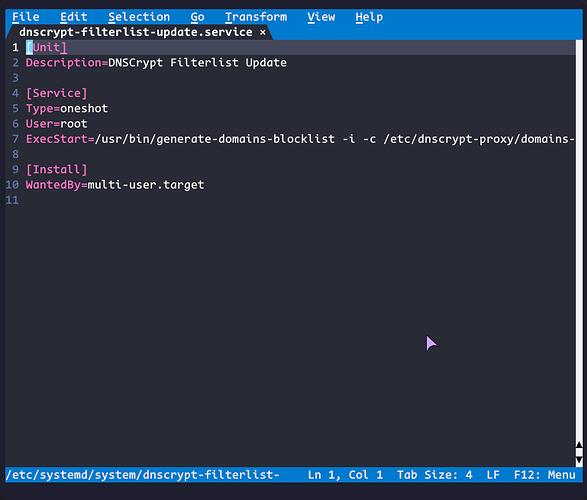Open the Selection menu
The image size is (587, 500).
tap(139, 17)
